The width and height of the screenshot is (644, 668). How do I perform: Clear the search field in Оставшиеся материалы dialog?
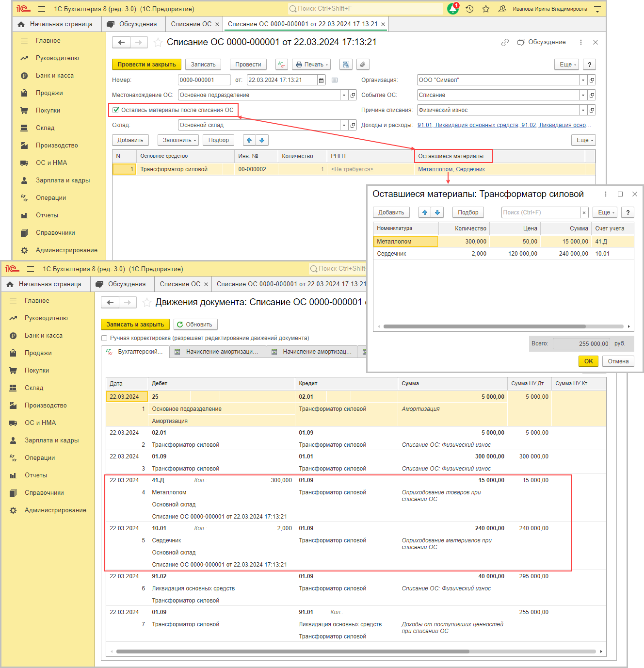click(584, 212)
